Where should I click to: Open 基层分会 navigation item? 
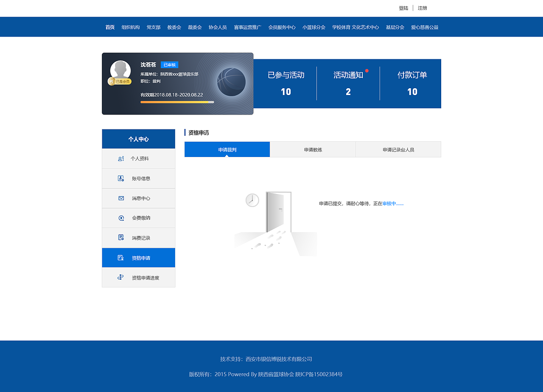[395, 27]
